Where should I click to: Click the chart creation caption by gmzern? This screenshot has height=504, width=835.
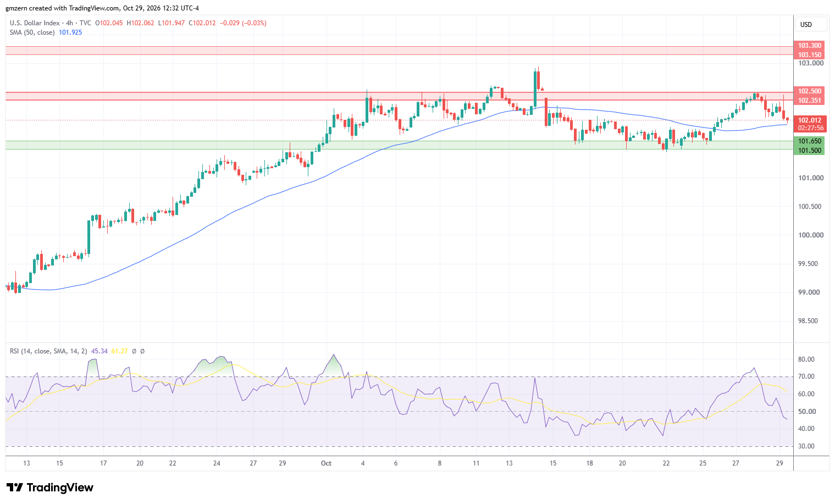(x=102, y=8)
